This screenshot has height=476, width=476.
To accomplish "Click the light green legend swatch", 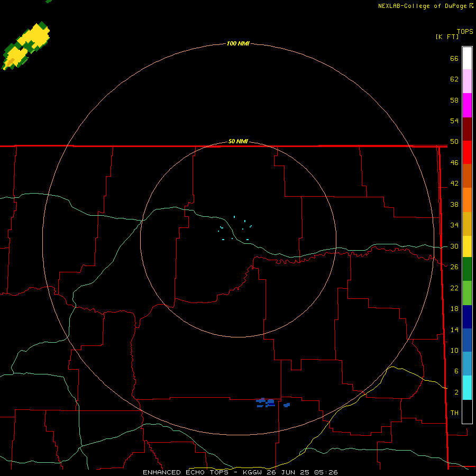I will (x=467, y=293).
